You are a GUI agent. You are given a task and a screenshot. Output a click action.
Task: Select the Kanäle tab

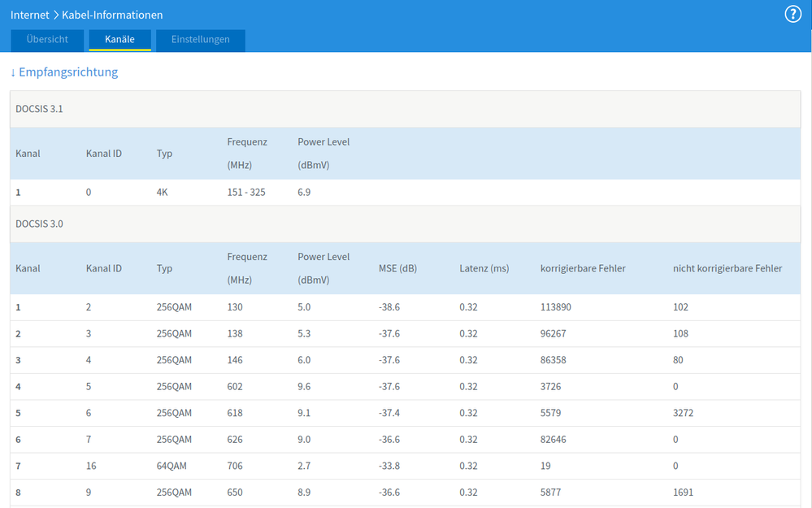tap(119, 40)
